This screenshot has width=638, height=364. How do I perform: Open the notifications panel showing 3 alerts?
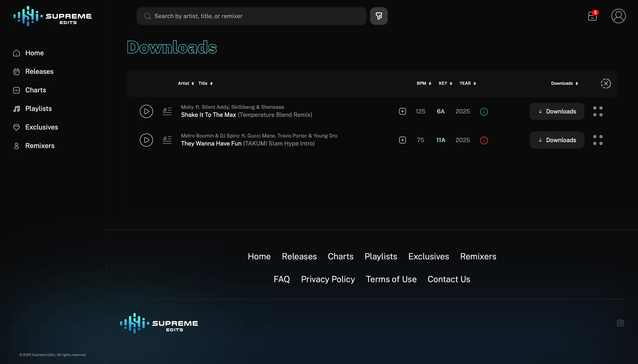(x=592, y=16)
